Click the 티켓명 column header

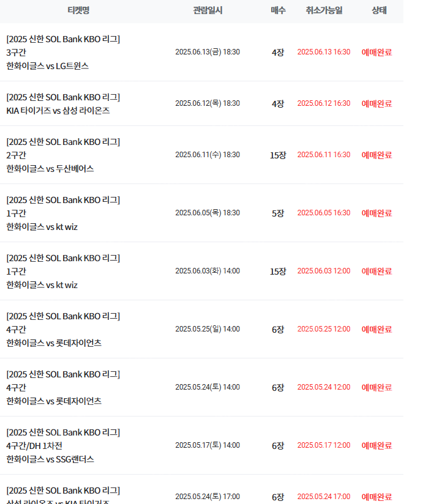pyautogui.click(x=78, y=10)
